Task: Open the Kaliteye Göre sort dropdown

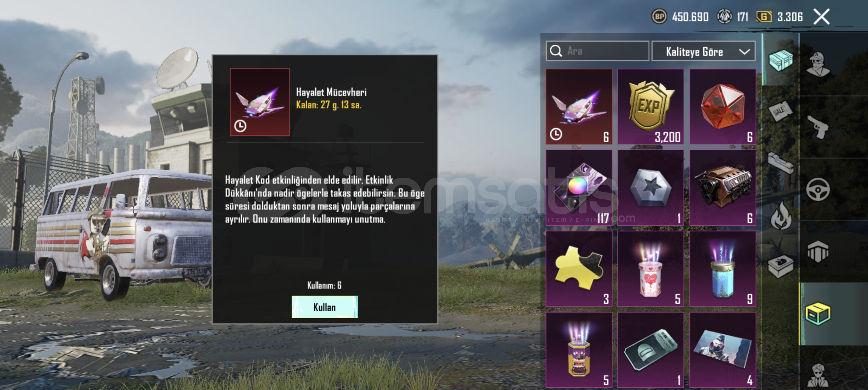Action: tap(703, 51)
